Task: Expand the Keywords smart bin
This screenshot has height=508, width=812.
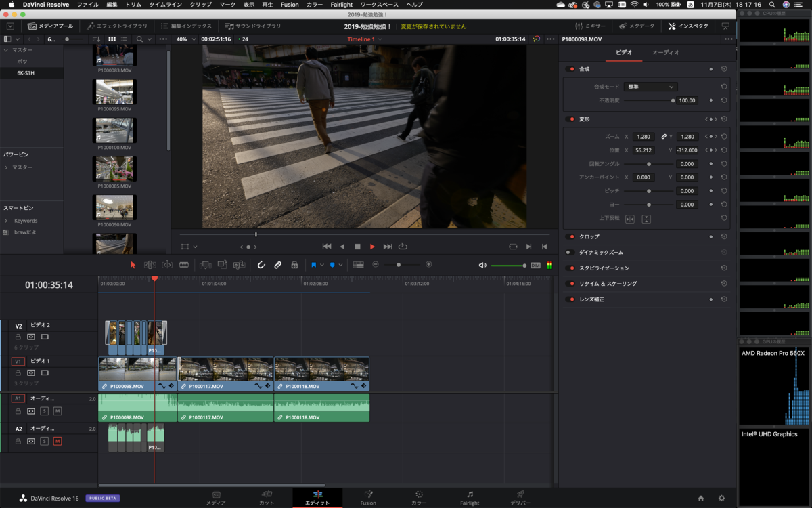Action: click(x=6, y=221)
